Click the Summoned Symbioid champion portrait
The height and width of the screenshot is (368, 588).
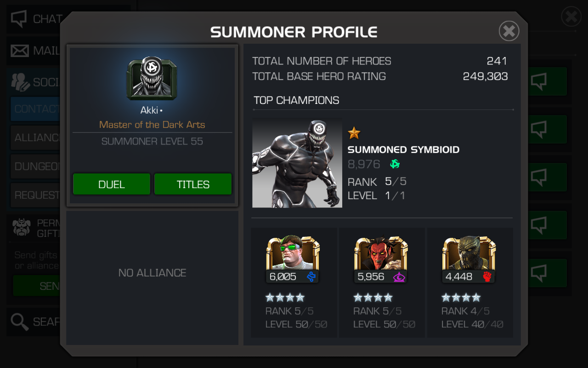[297, 163]
